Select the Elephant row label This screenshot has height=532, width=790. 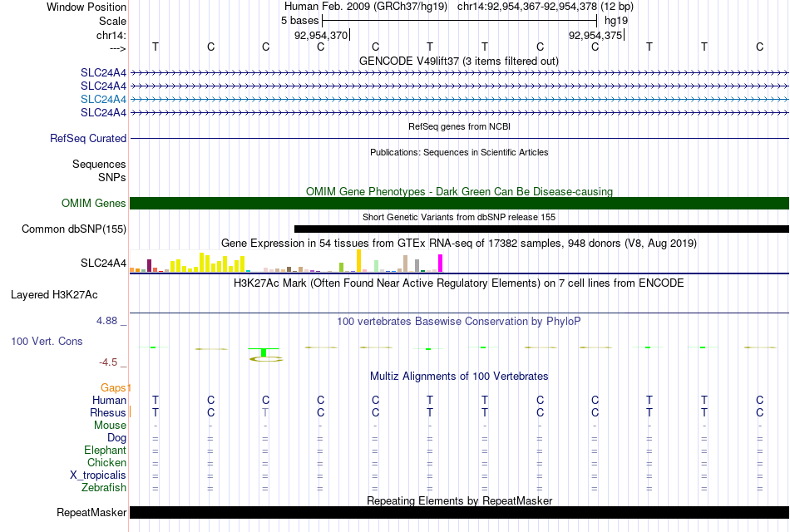(106, 450)
